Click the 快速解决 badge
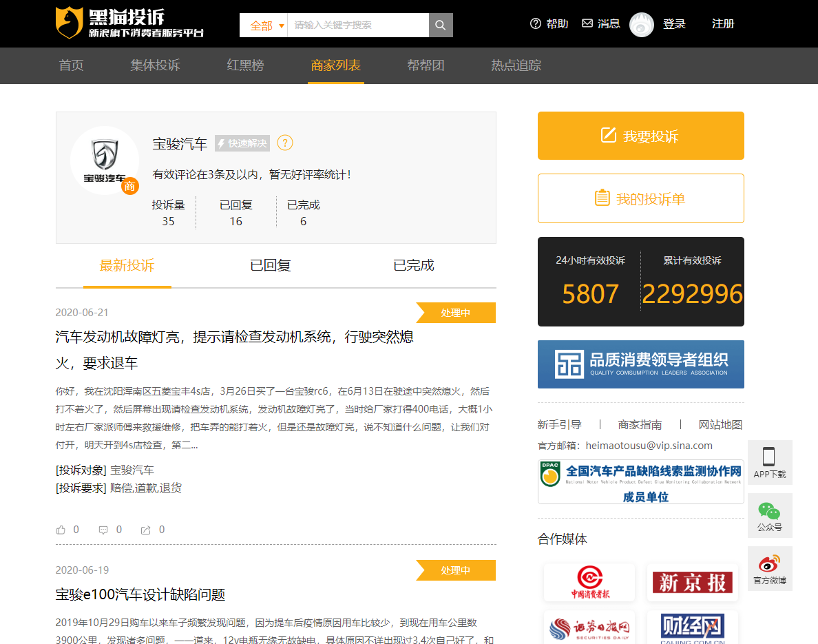This screenshot has width=818, height=644. coord(242,143)
